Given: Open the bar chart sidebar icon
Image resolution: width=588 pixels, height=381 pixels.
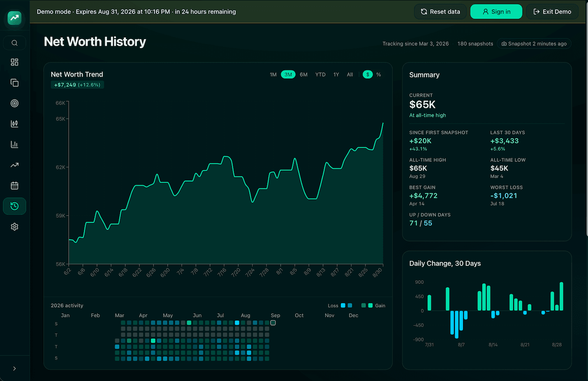Looking at the screenshot, I should 14,144.
